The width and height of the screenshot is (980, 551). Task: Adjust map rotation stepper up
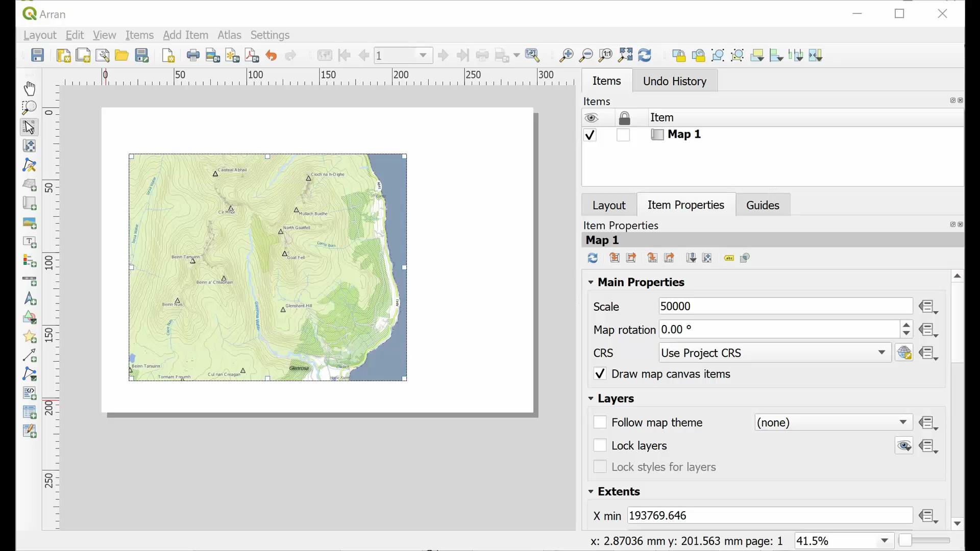point(906,325)
